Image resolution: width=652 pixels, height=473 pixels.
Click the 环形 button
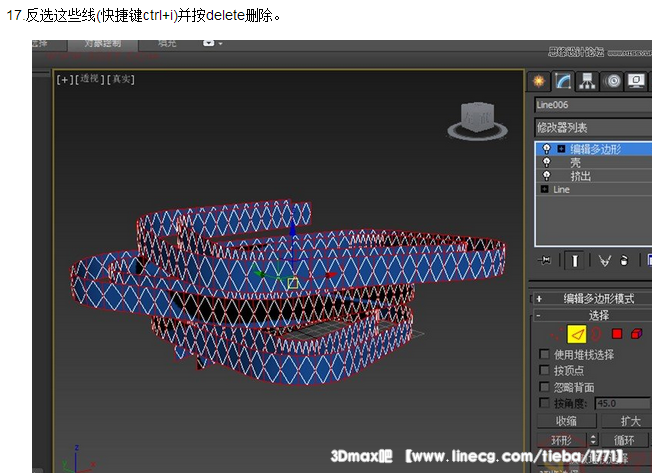pyautogui.click(x=562, y=440)
